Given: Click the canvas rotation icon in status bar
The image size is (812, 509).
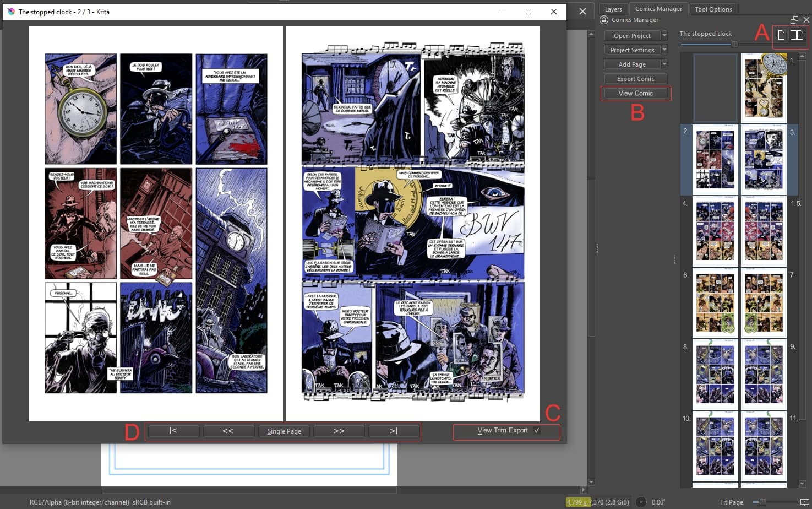Looking at the screenshot, I should coord(642,502).
